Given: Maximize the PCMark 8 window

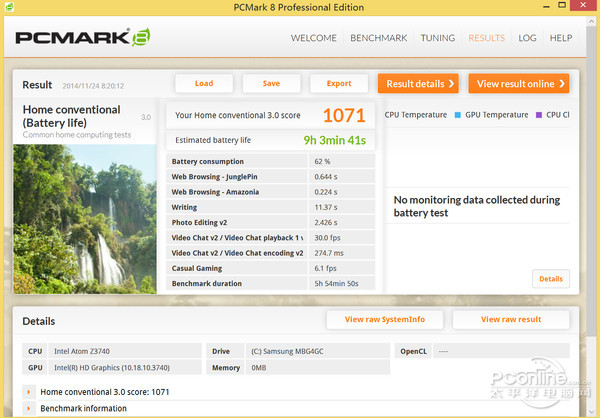Looking at the screenshot, I should click(x=562, y=5).
